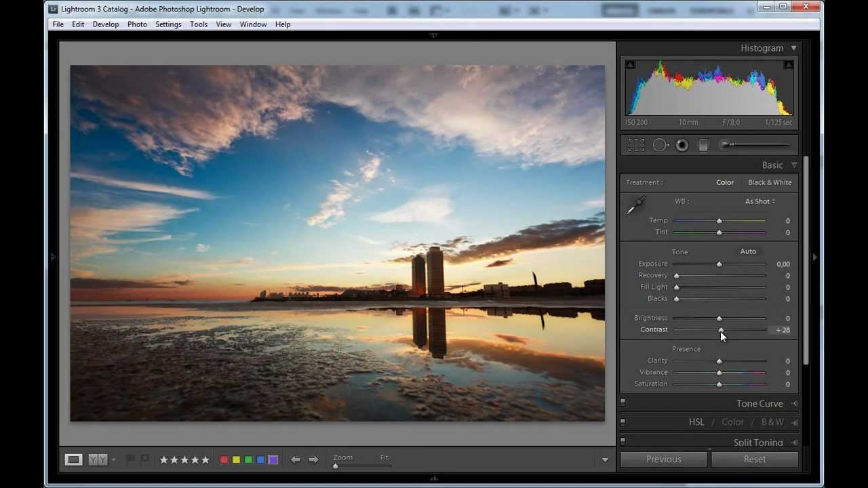868x488 pixels.
Task: Open the Window menu
Action: pos(253,24)
